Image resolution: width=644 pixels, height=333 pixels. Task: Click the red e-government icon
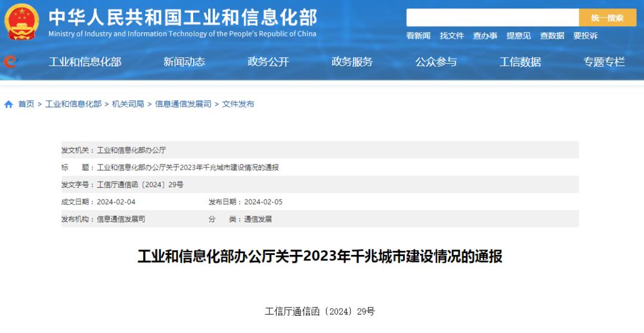point(11,62)
